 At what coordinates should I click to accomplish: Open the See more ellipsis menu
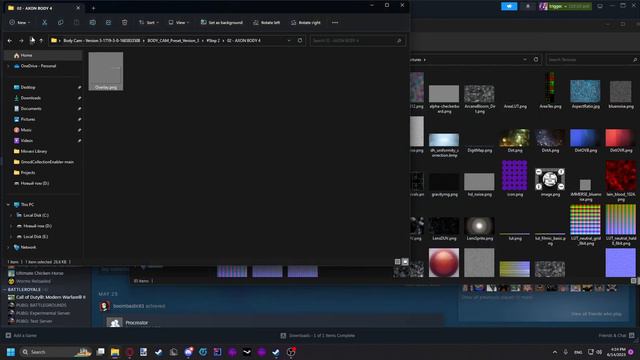(335, 22)
